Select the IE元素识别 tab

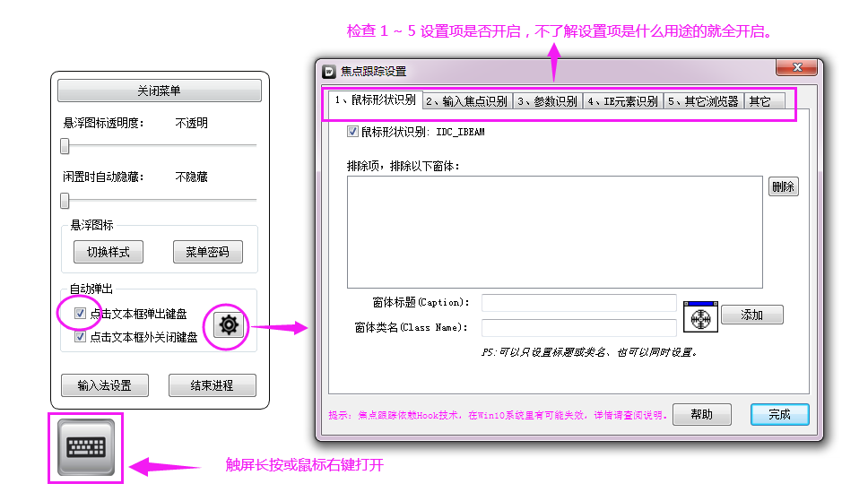[622, 101]
